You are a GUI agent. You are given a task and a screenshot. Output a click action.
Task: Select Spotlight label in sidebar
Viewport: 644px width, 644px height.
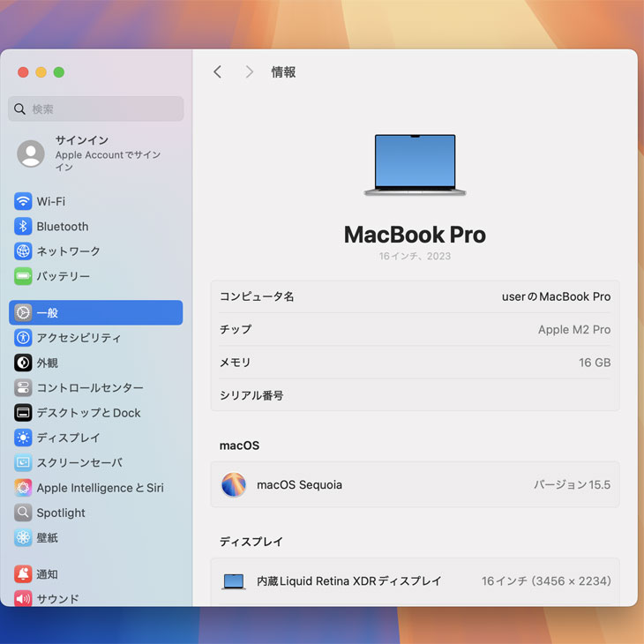coord(61,513)
